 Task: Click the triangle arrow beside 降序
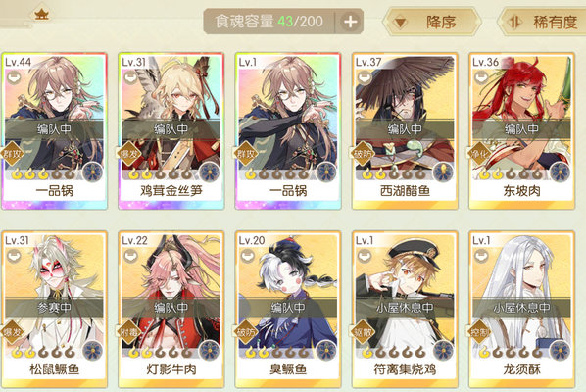[x=400, y=23]
